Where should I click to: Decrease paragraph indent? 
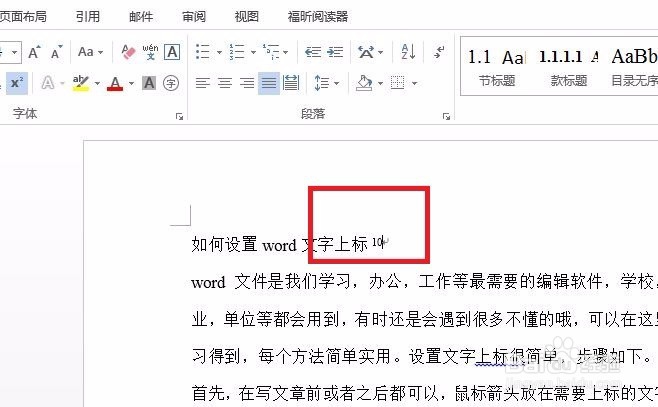pos(313,52)
